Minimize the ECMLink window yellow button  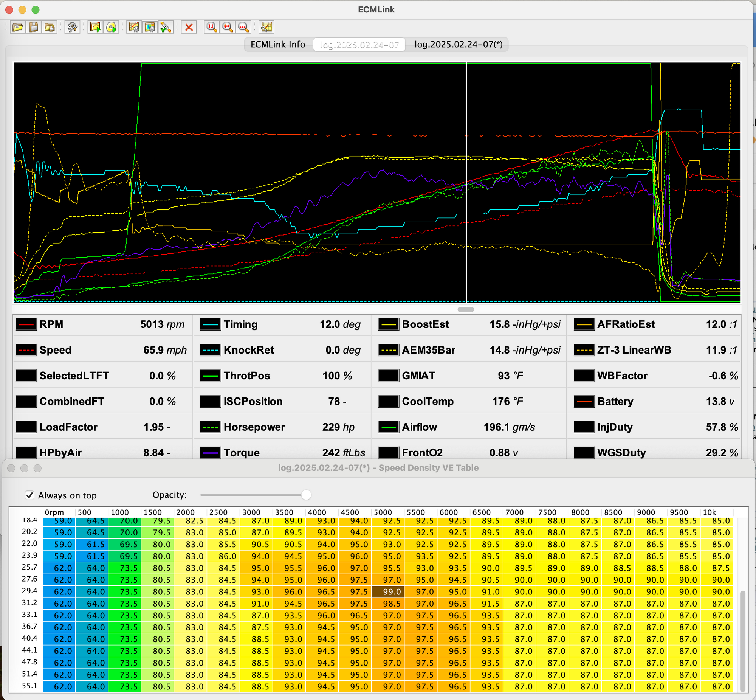click(x=22, y=10)
